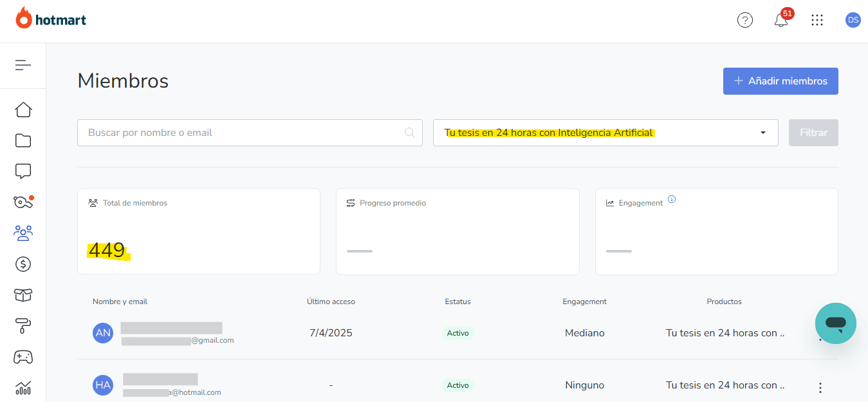Viewport: 868px width, 402px height.
Task: Click the Productos column header
Action: pos(724,301)
